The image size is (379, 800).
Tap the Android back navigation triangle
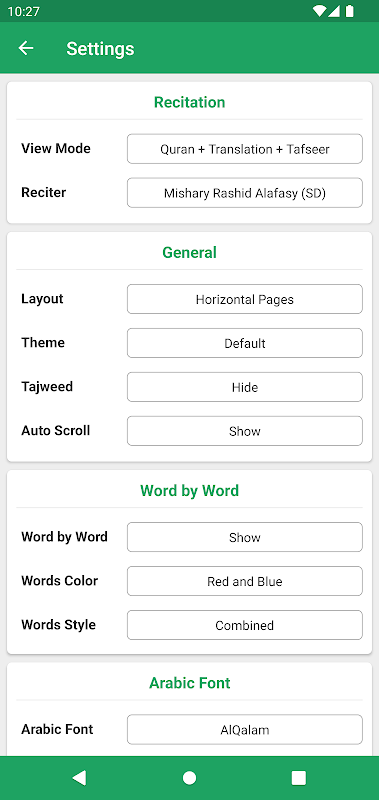tap(79, 778)
